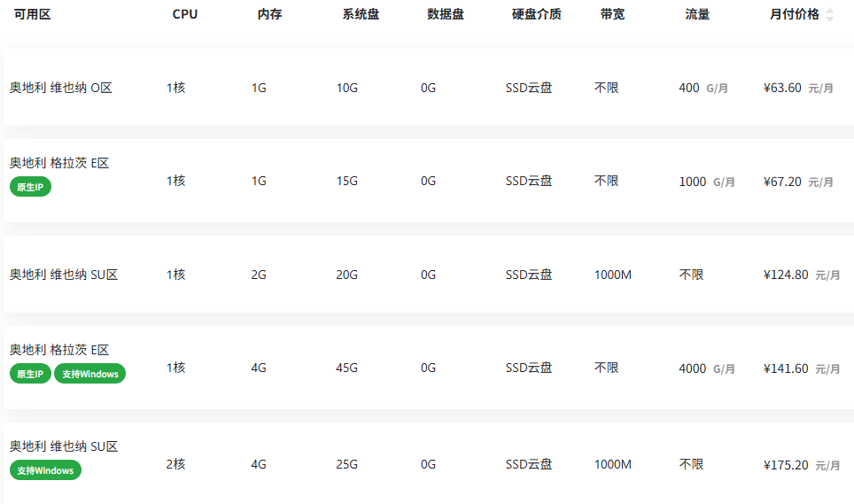Image resolution: width=854 pixels, height=504 pixels.
Task: Select the 奥地利 维也纳 O区 plan row
Action: (429, 88)
